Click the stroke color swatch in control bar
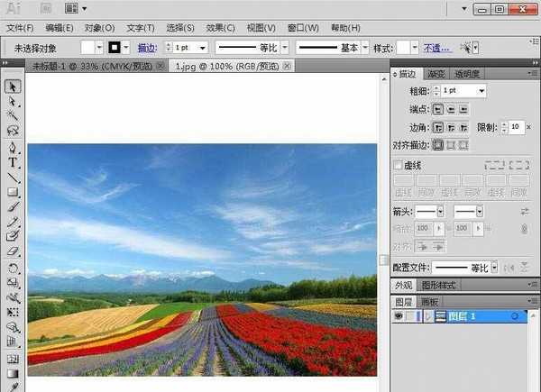 click(x=115, y=48)
